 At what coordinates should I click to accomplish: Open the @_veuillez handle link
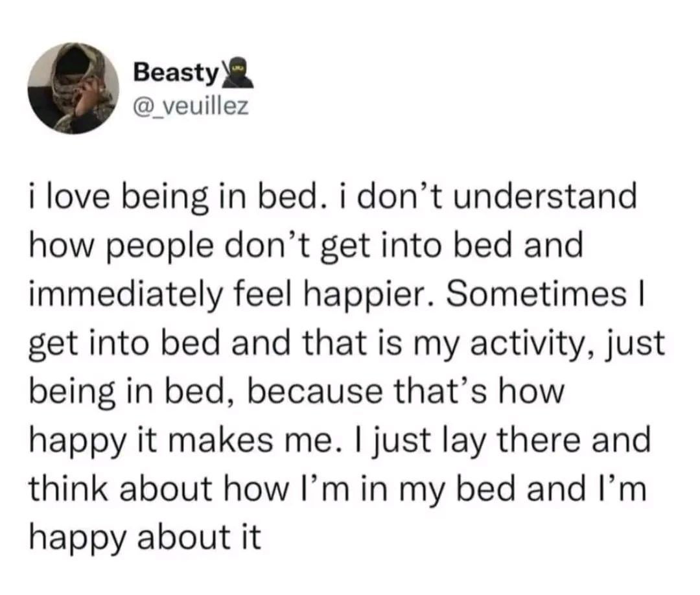(x=190, y=104)
